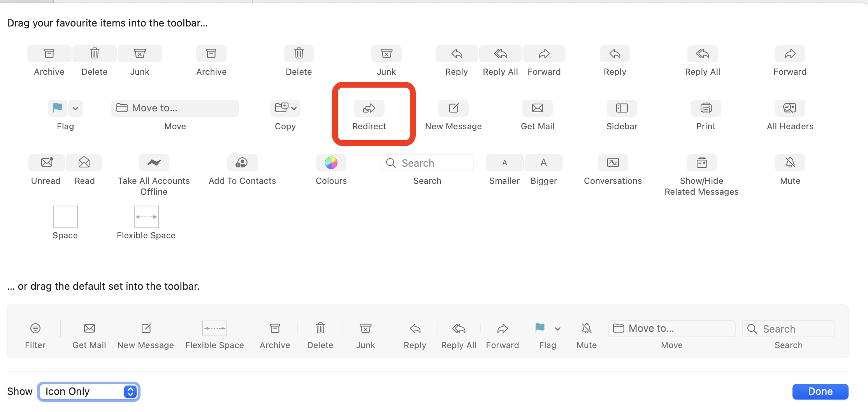Click Get Mail in the default set
The width and height of the screenshot is (868, 412).
pyautogui.click(x=90, y=328)
